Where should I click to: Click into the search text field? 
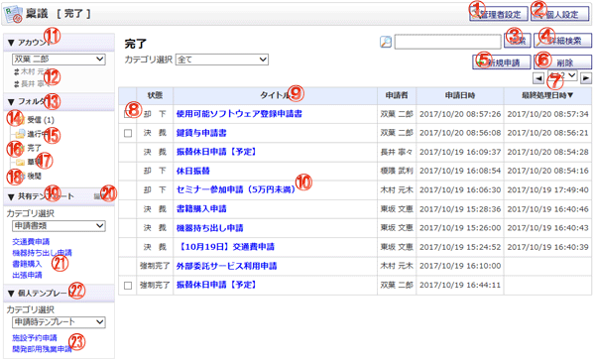point(448,42)
